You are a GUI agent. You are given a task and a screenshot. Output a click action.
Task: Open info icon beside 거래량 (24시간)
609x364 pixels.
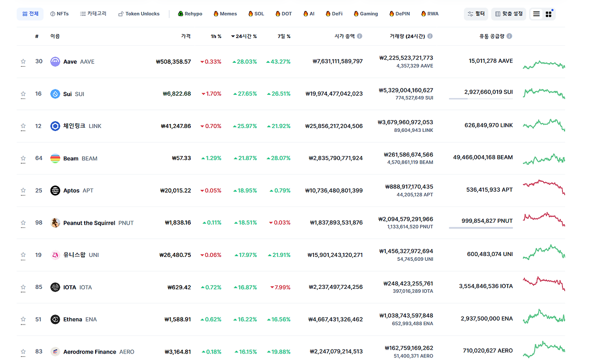point(430,36)
